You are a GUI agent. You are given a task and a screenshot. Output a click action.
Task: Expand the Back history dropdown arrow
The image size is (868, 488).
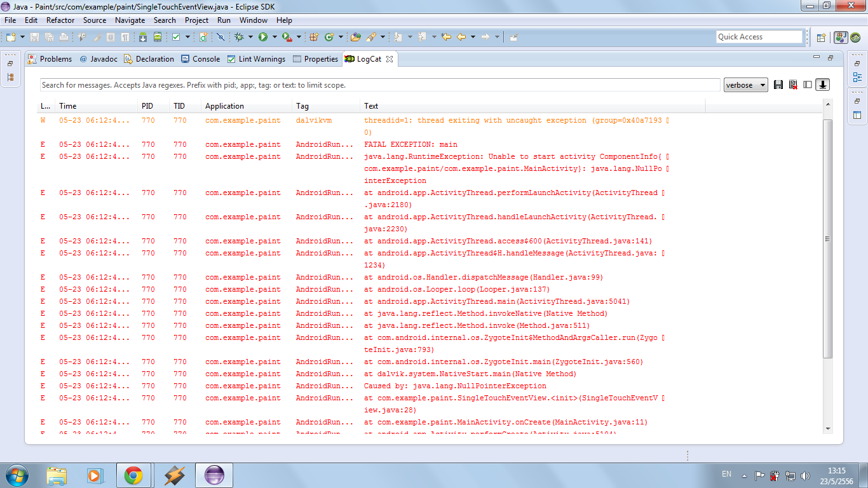pos(473,37)
